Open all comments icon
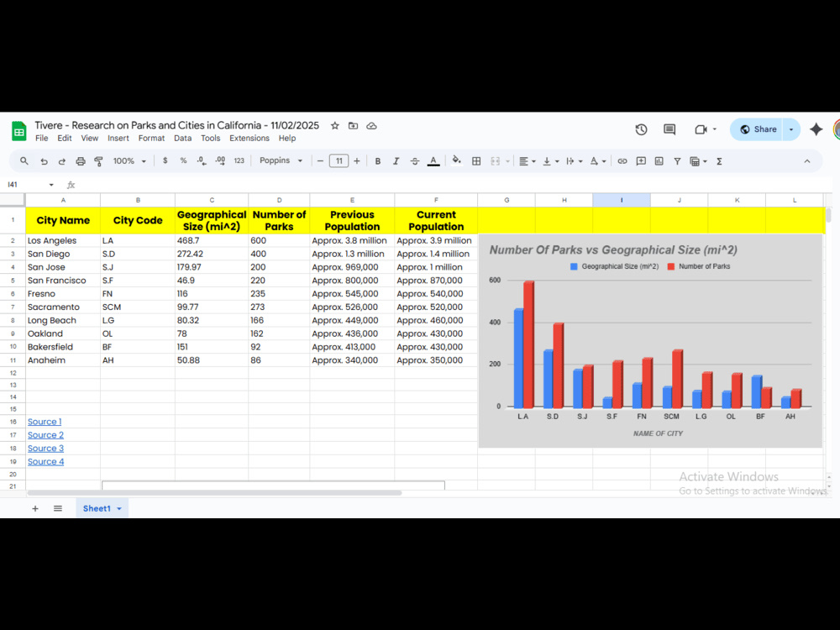840x630 pixels. (669, 129)
